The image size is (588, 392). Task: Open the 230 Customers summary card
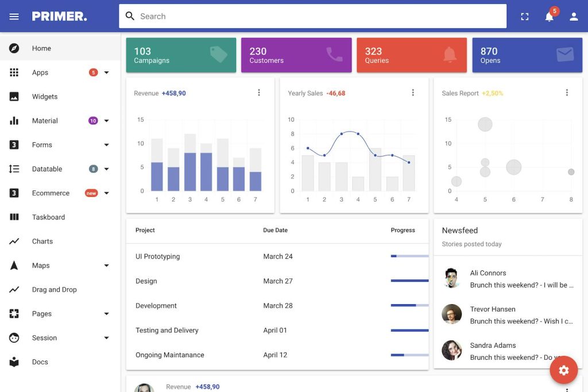click(296, 55)
